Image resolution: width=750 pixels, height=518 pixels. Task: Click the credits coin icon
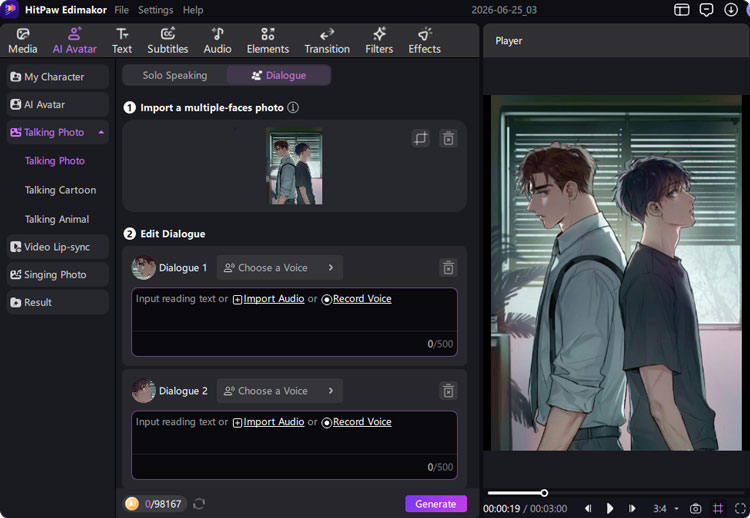coord(132,504)
